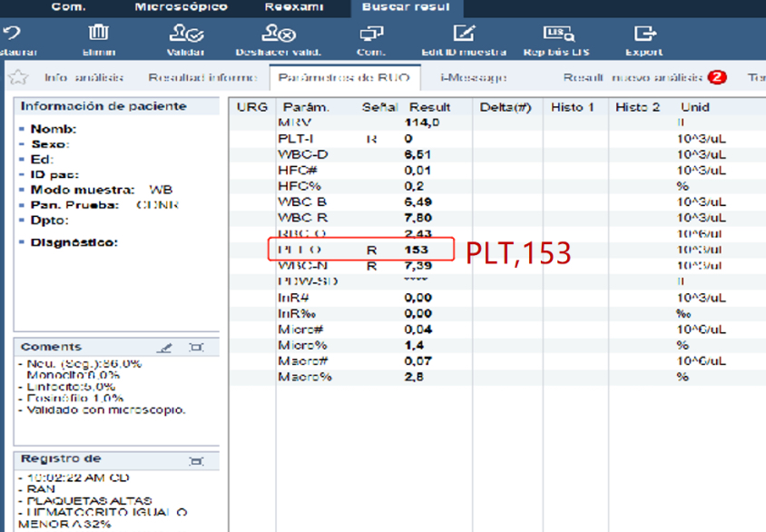Switch to the i-Message tab

pos(473,78)
